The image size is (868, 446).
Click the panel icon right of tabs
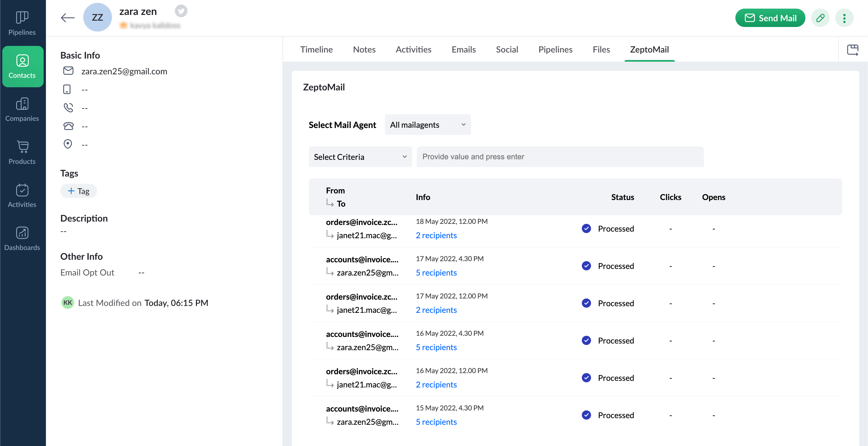(852, 50)
